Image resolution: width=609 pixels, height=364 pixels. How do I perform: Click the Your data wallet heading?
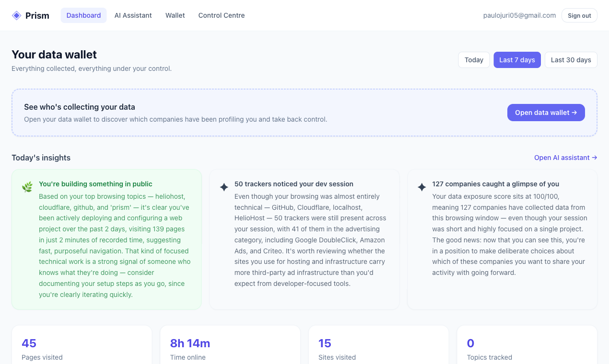[54, 55]
